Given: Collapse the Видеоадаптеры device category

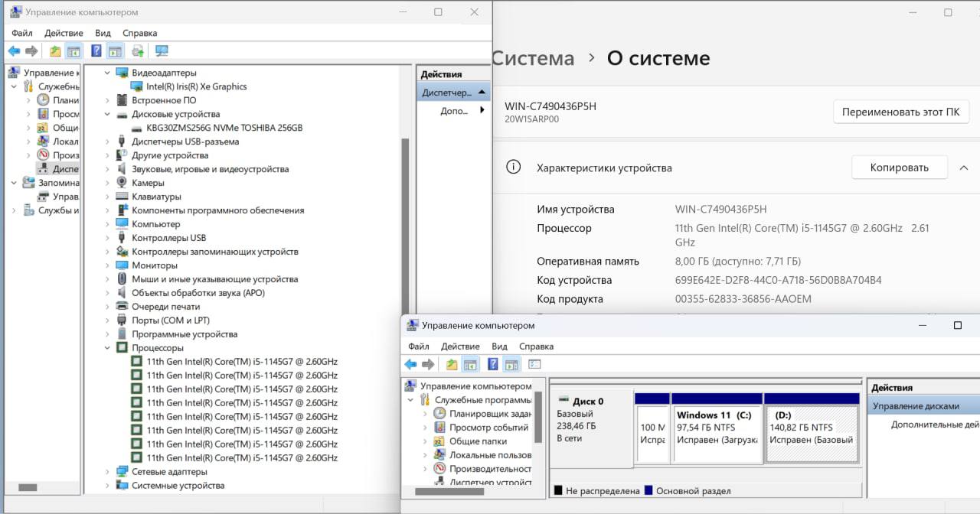Looking at the screenshot, I should point(107,73).
